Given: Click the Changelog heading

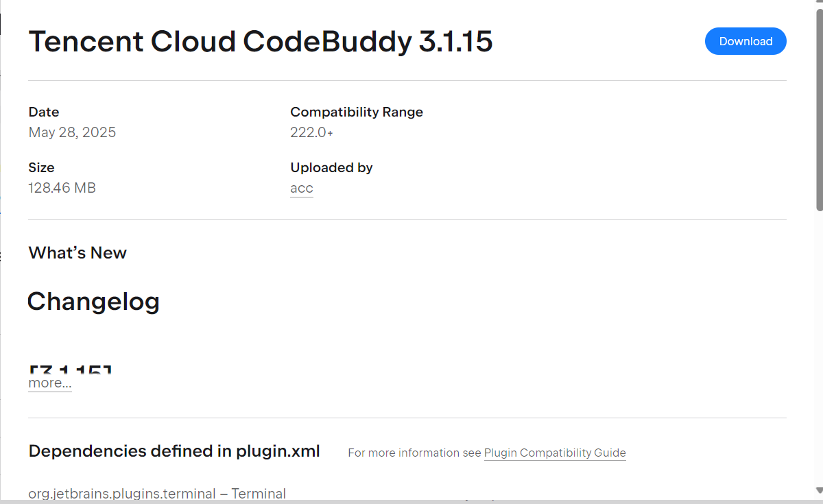Looking at the screenshot, I should (x=93, y=302).
